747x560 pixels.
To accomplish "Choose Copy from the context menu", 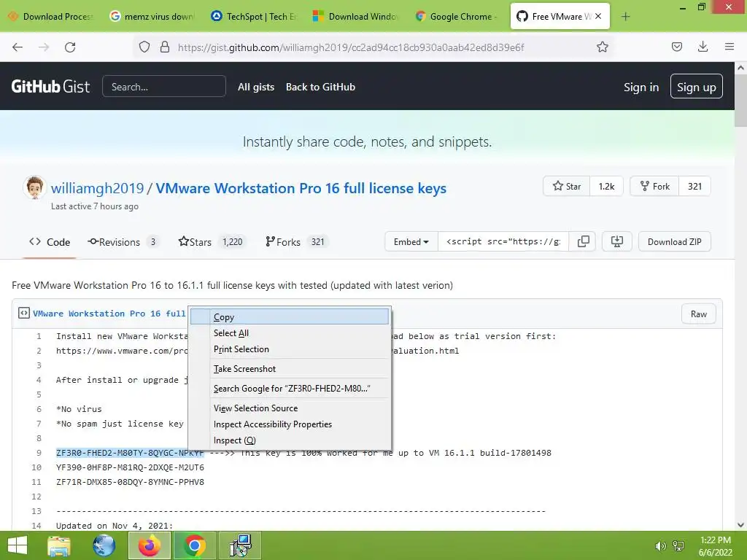I will tap(290, 316).
